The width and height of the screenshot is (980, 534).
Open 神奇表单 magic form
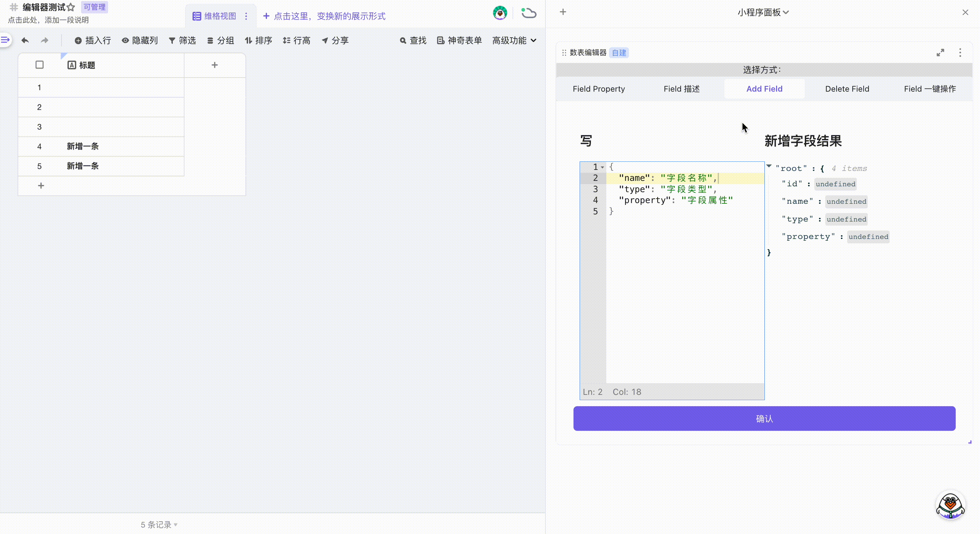460,40
